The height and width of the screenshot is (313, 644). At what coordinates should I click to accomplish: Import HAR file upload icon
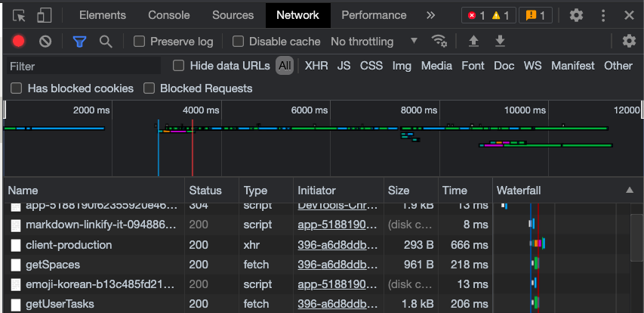pyautogui.click(x=474, y=41)
